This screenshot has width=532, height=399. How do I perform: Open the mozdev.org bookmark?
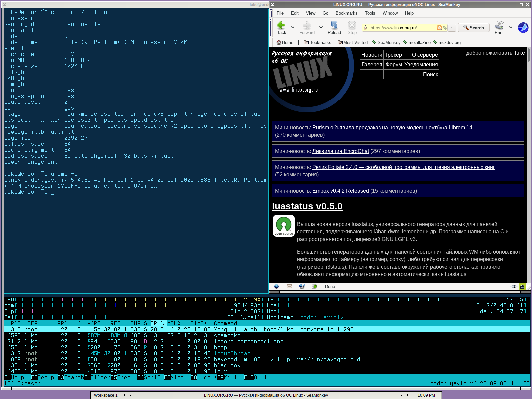coord(447,42)
